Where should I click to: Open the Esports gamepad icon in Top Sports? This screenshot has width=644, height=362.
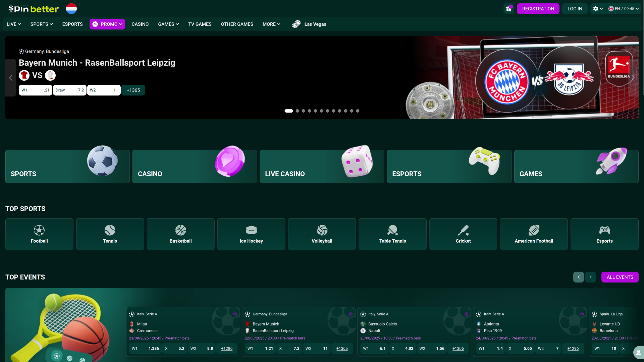click(x=604, y=230)
